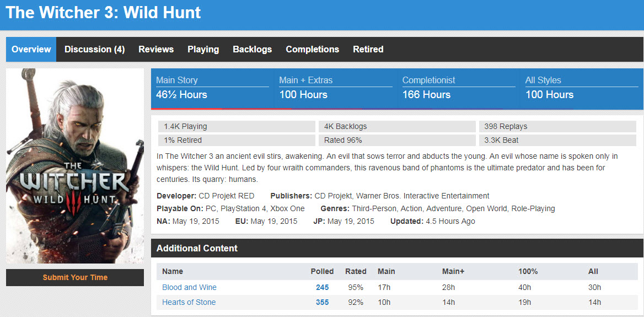Click the 3.3K Beat stat

(x=557, y=140)
